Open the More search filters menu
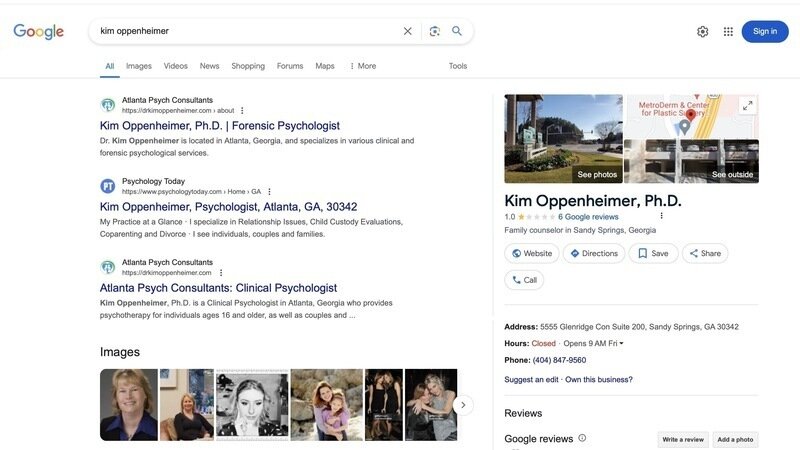The height and width of the screenshot is (450, 800). (363, 66)
